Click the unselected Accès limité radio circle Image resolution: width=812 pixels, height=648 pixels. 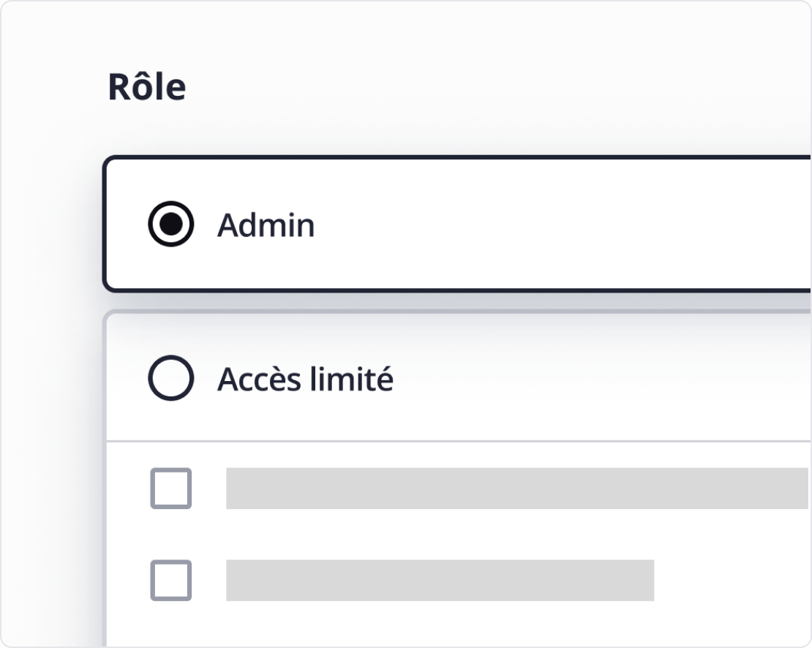(x=170, y=378)
